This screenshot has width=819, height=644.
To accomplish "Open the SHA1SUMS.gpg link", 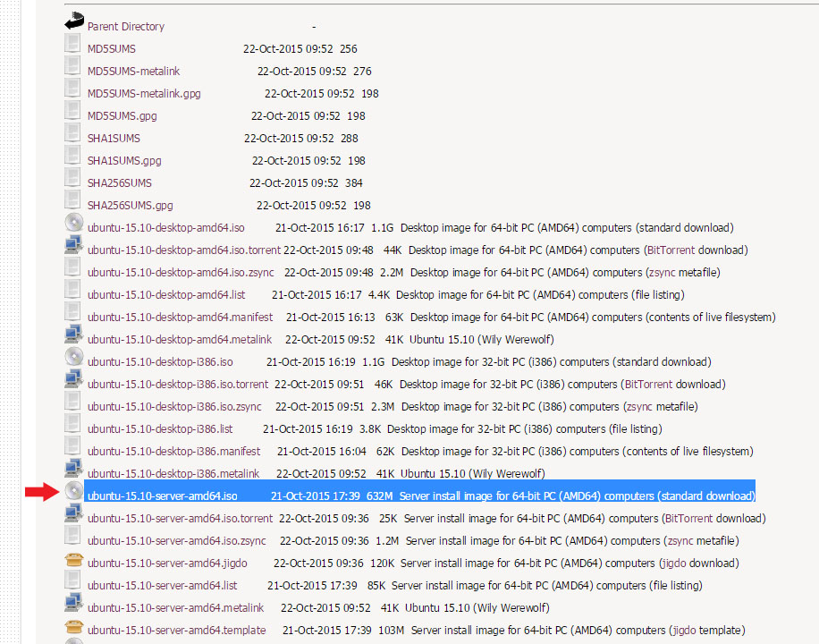I will tap(124, 161).
